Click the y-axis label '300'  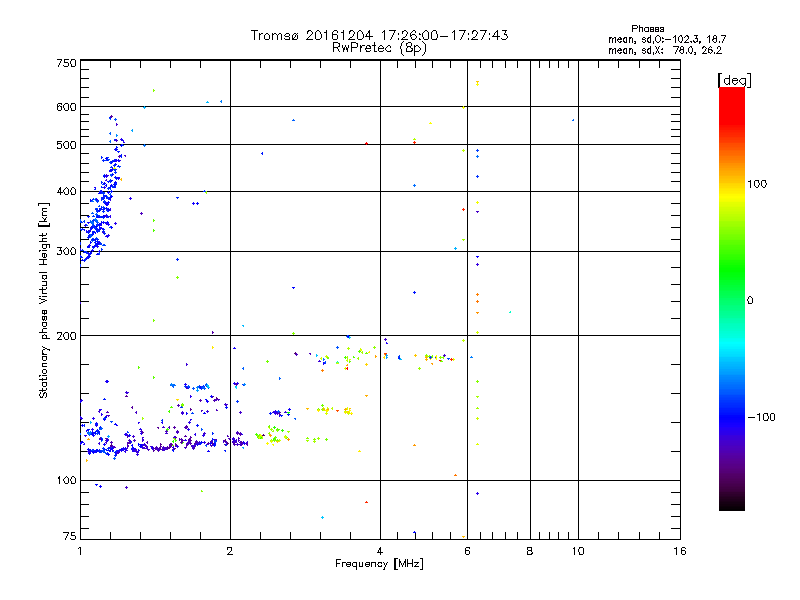pos(66,251)
